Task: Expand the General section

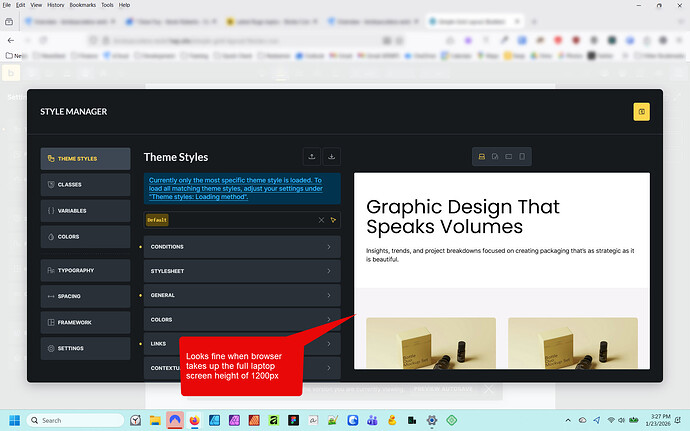Action: click(x=241, y=295)
